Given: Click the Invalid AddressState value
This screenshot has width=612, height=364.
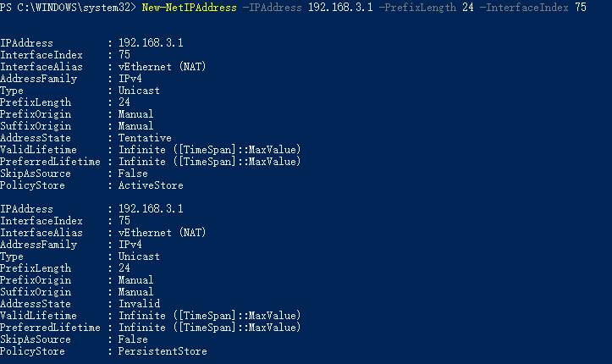Looking at the screenshot, I should tap(139, 304).
